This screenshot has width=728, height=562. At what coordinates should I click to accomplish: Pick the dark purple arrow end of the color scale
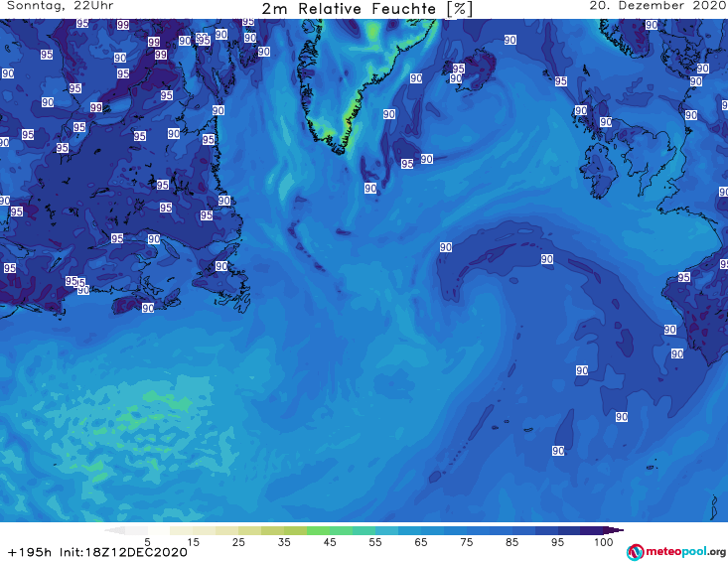(614, 530)
